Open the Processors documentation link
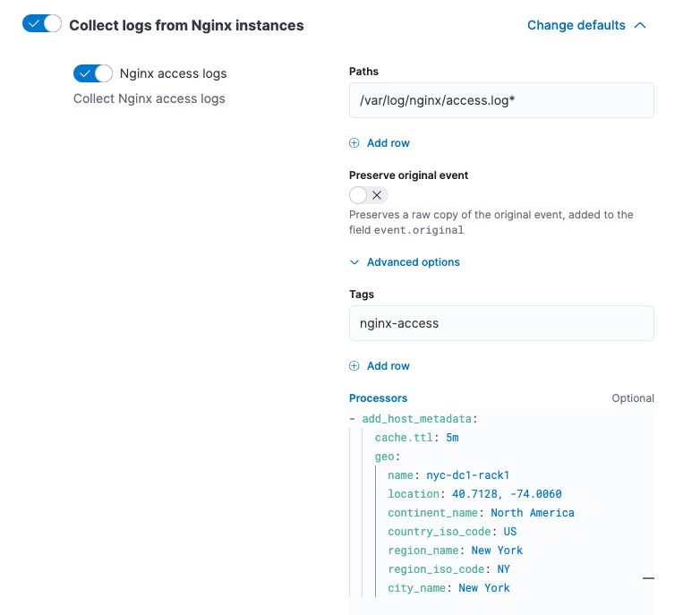 [x=378, y=398]
